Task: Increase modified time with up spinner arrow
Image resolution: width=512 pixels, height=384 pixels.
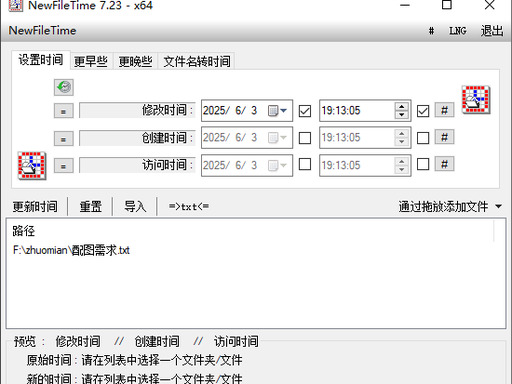Action: 402,107
